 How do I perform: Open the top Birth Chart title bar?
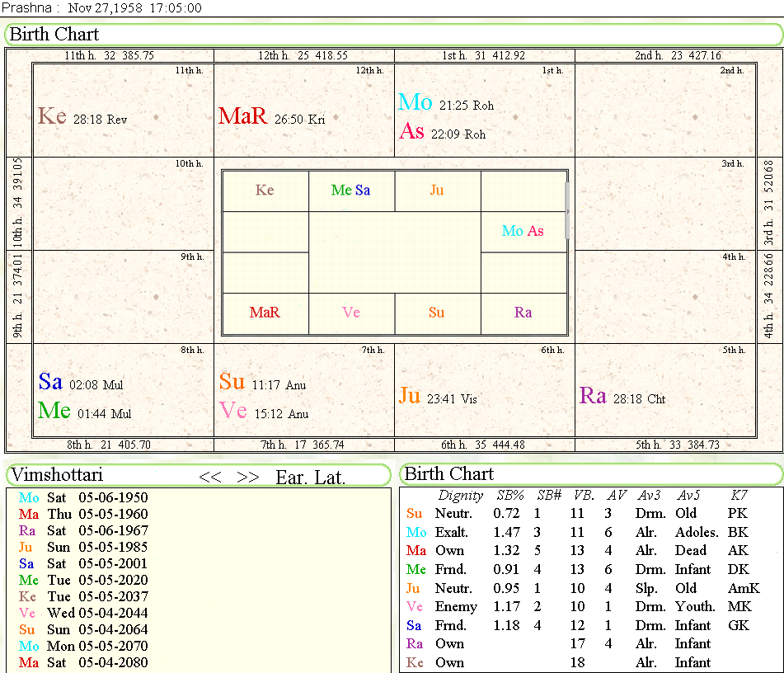393,35
